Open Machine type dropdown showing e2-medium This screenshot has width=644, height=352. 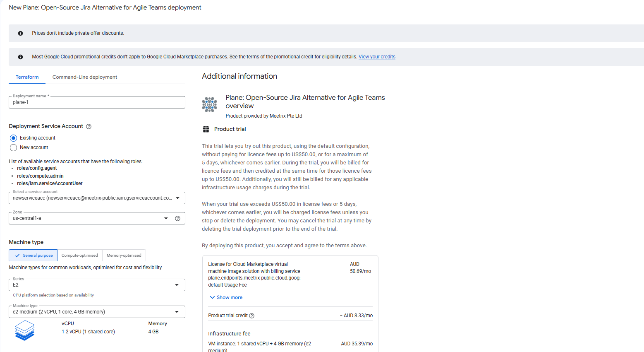[97, 312]
